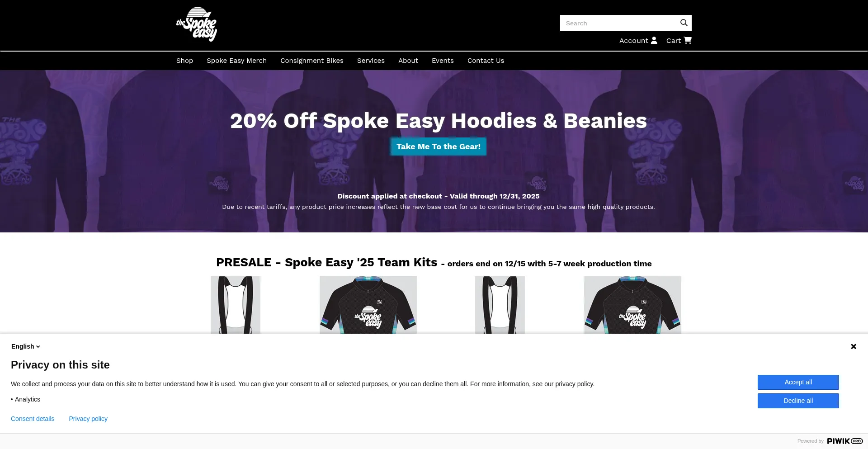868x449 pixels.
Task: Accept all privacy consent
Action: tap(798, 382)
